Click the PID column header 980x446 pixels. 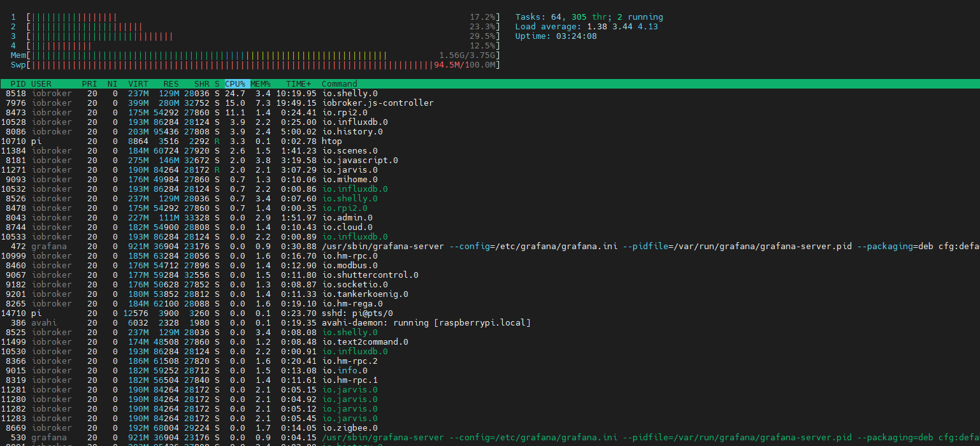click(x=18, y=84)
